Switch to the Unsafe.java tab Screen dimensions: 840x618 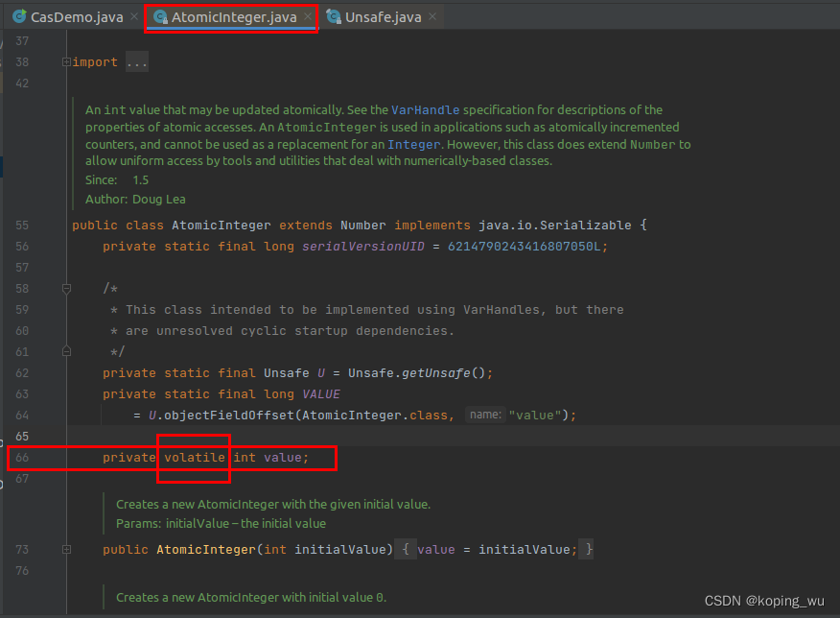pos(383,17)
